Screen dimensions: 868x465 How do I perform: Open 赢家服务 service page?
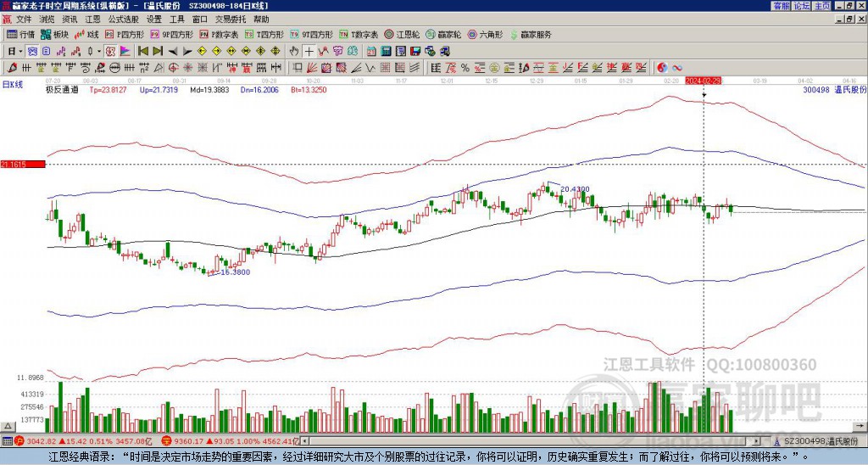pyautogui.click(x=531, y=34)
